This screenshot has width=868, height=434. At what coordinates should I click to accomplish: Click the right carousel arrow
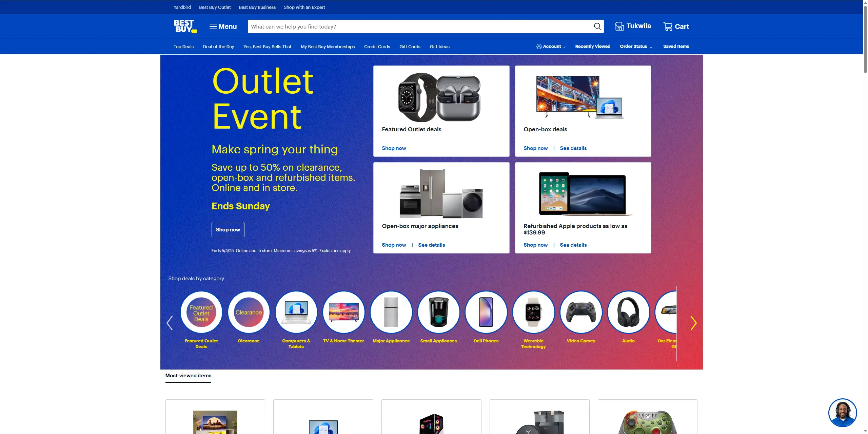point(693,323)
